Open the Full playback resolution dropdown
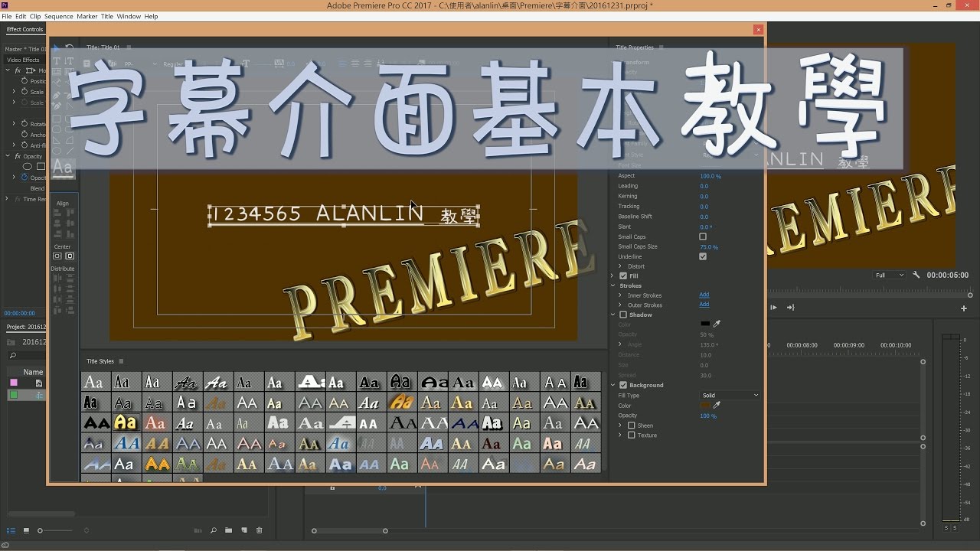 [890, 275]
